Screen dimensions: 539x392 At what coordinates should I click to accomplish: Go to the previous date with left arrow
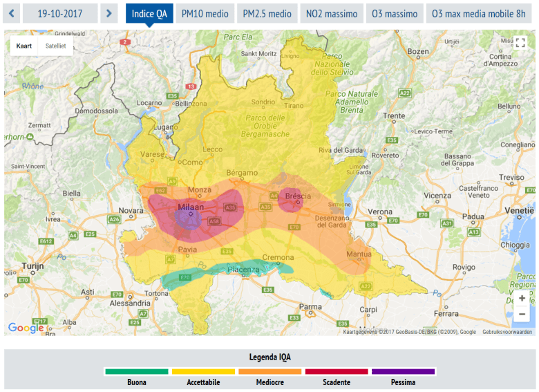coord(12,14)
